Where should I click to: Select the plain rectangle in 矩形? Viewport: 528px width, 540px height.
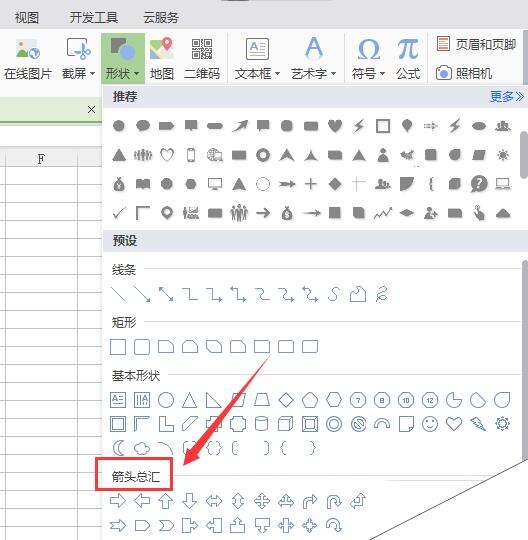[x=118, y=347]
